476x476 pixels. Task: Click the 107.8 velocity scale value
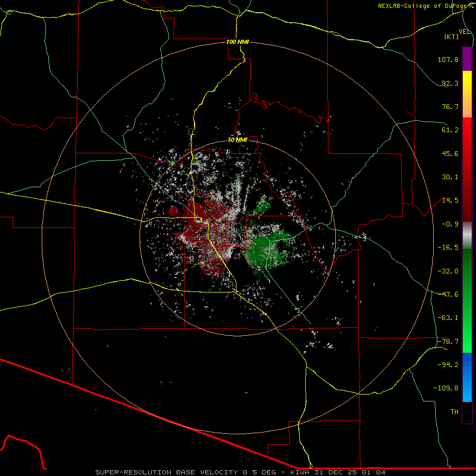448,59
